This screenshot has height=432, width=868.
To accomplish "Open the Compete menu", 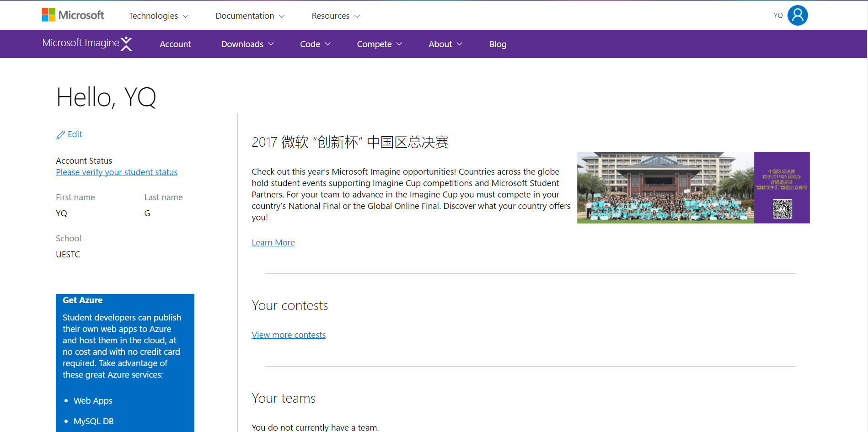I will (379, 44).
